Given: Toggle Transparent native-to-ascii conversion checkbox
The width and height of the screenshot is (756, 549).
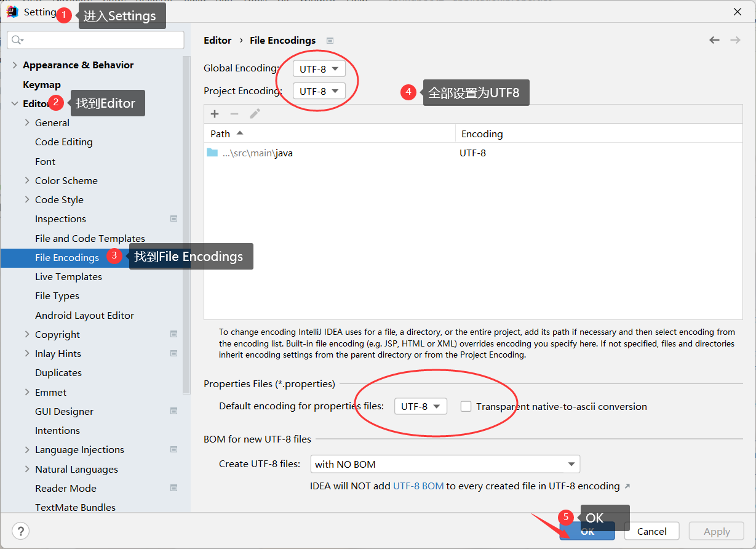Looking at the screenshot, I should [x=466, y=406].
